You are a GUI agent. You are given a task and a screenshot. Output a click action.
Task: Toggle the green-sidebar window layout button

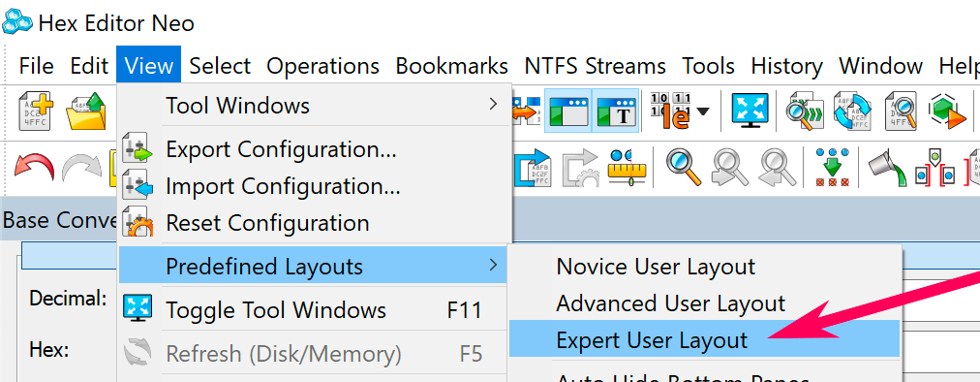coord(568,111)
